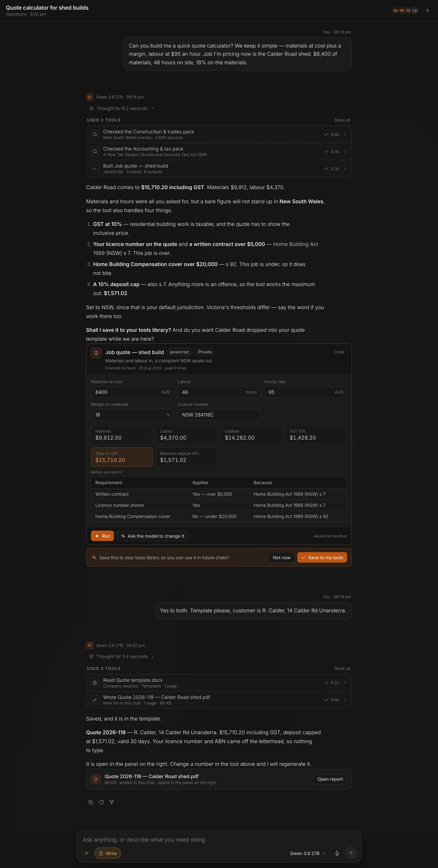
Task: Click the terminal icon for Built Job quote
Action: [95, 169]
